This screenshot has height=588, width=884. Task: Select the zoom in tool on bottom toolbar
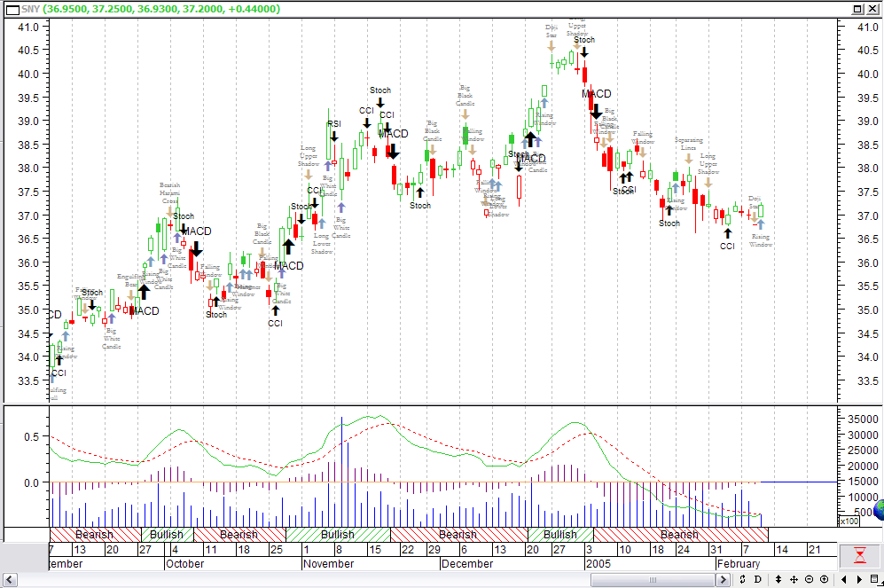pos(824,579)
